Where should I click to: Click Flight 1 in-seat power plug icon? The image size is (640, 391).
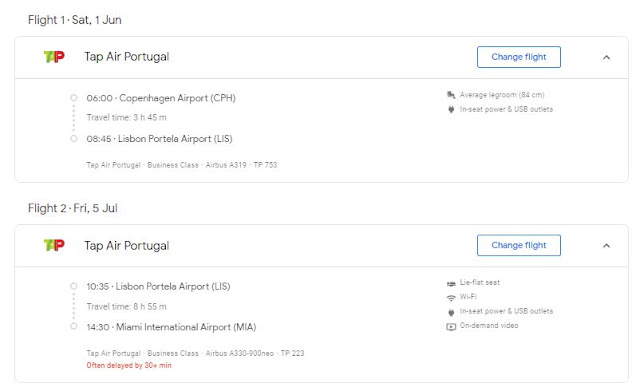(x=451, y=109)
